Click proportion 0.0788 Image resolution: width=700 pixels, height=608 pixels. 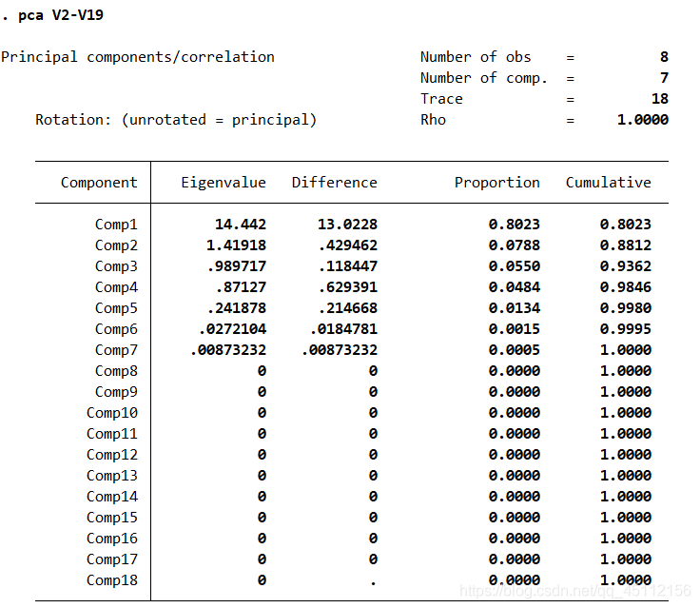tap(515, 245)
